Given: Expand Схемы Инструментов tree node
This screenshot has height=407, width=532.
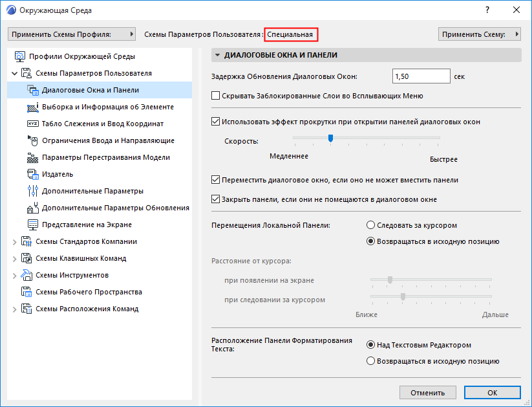Looking at the screenshot, I should point(15,276).
